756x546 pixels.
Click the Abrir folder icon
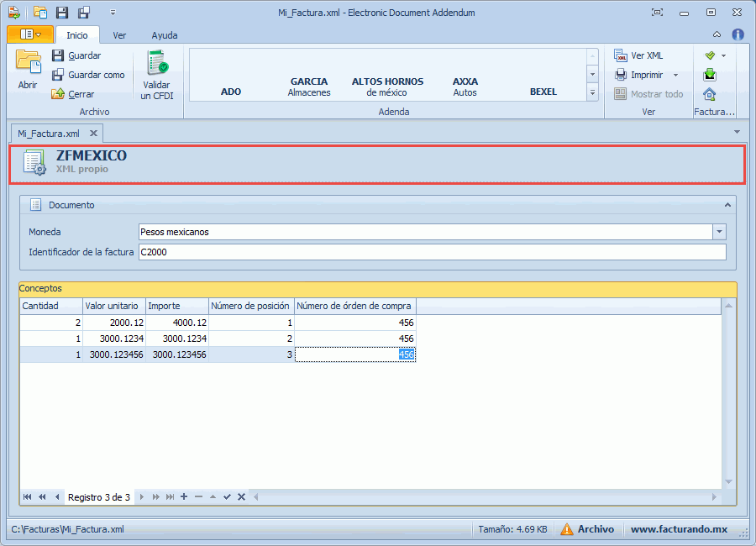tap(28, 64)
